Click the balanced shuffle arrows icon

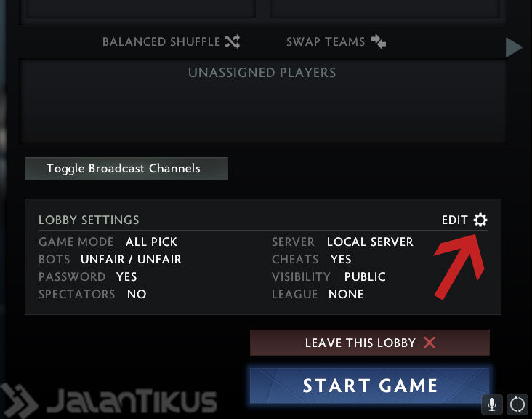tap(233, 41)
